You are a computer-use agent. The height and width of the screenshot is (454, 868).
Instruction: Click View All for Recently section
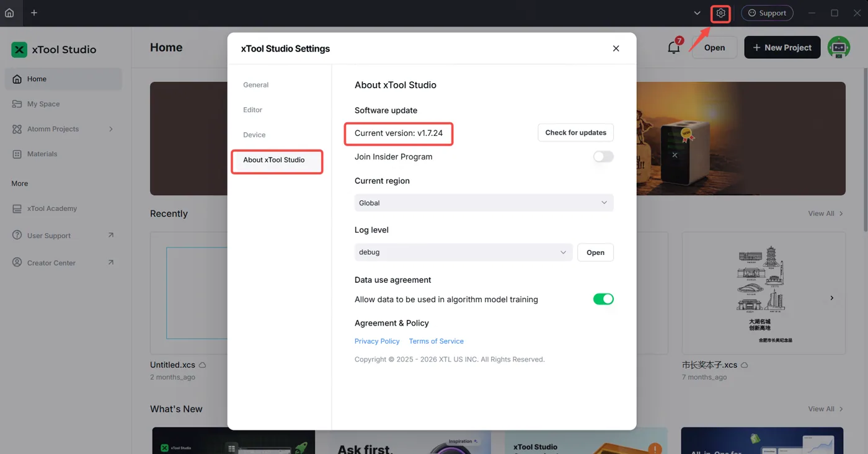click(825, 213)
